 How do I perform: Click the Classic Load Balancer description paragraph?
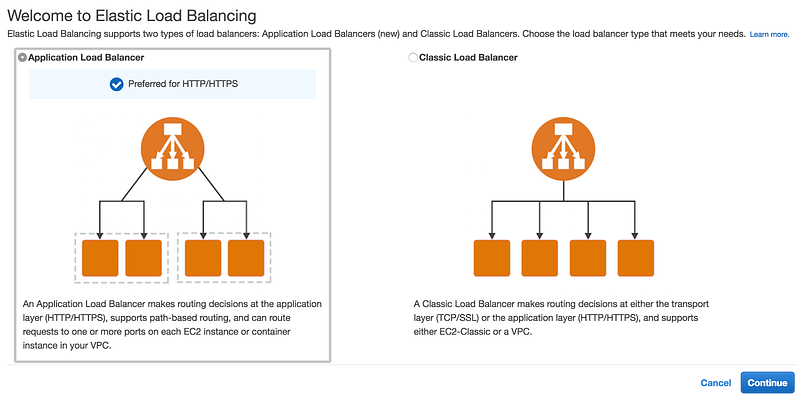[561, 318]
